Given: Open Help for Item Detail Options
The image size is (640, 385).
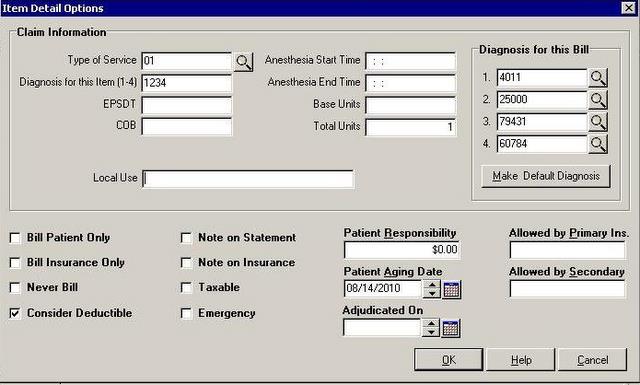Looking at the screenshot, I should (521, 360).
